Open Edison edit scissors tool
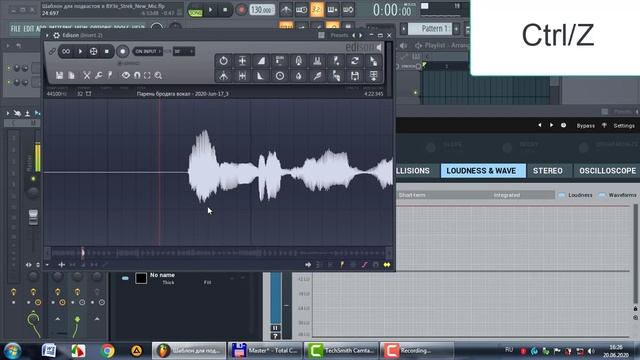The height and width of the screenshot is (360, 640). pos(87,76)
